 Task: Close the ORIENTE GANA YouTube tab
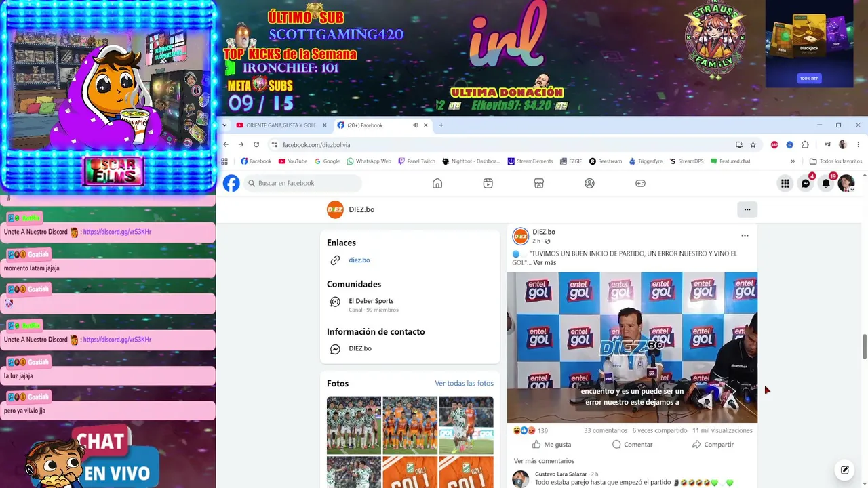[x=325, y=125]
